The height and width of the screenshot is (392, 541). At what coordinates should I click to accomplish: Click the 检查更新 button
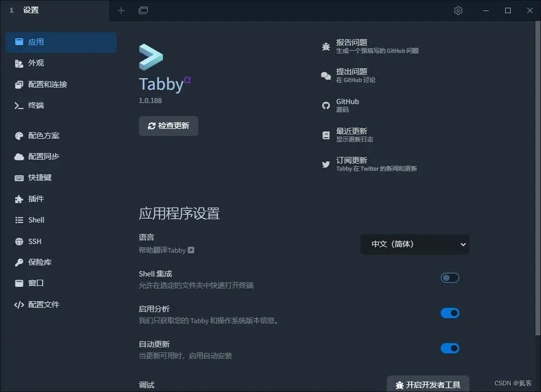(169, 126)
